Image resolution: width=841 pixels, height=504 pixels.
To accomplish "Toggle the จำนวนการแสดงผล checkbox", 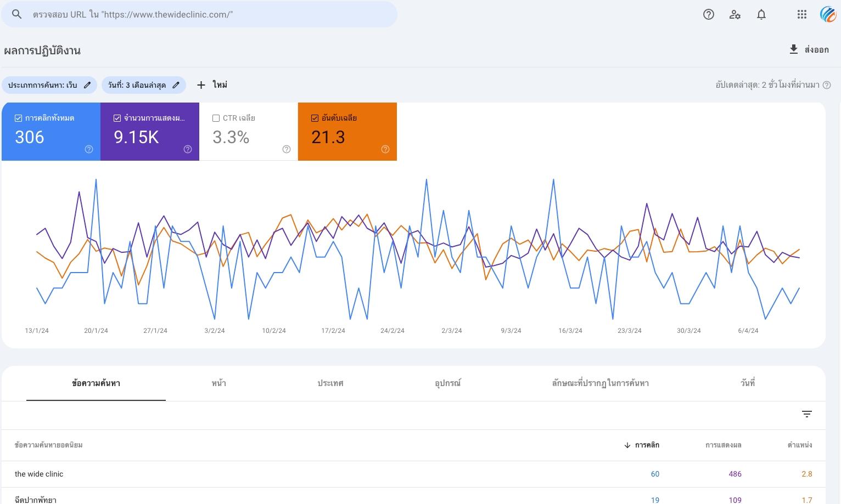I will point(117,118).
